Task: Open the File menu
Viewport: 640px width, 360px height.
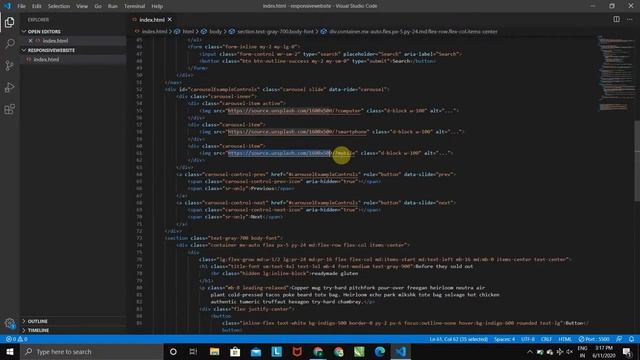Action: [x=21, y=6]
